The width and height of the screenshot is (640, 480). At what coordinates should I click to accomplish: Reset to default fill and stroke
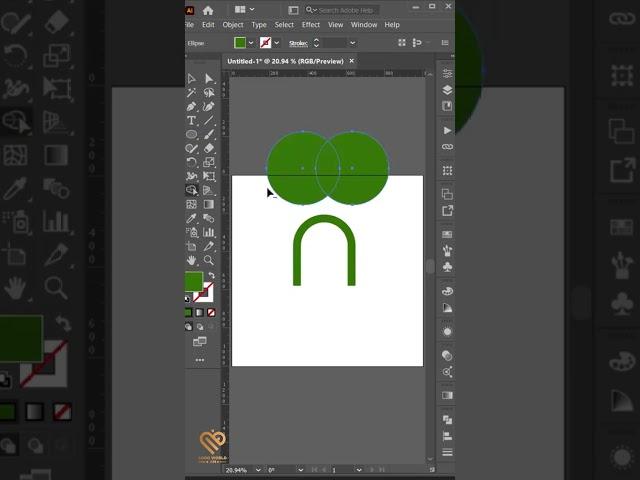(187, 298)
